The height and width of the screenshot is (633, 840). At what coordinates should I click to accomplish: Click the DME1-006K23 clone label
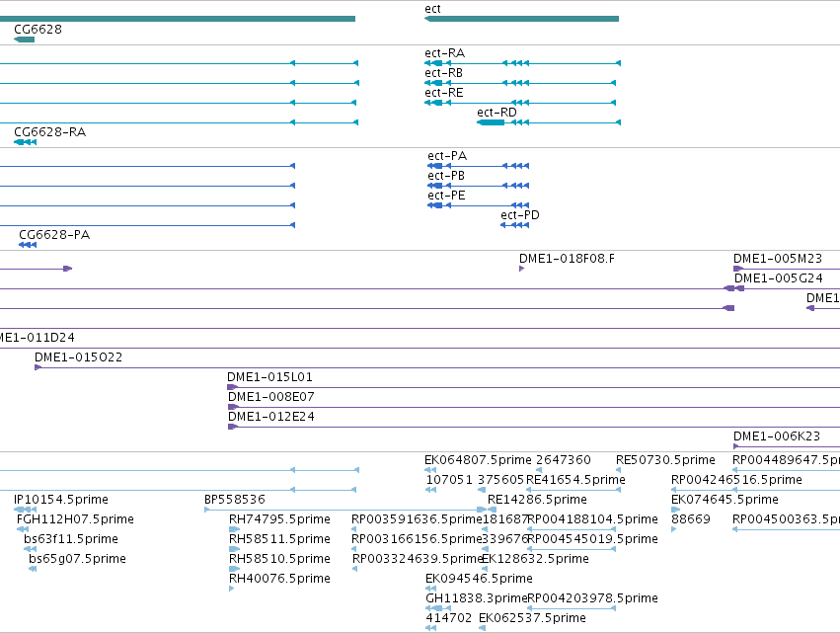pyautogui.click(x=777, y=436)
